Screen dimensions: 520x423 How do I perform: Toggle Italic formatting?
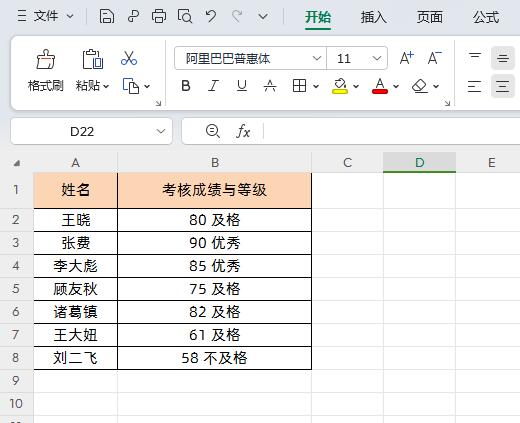(213, 86)
